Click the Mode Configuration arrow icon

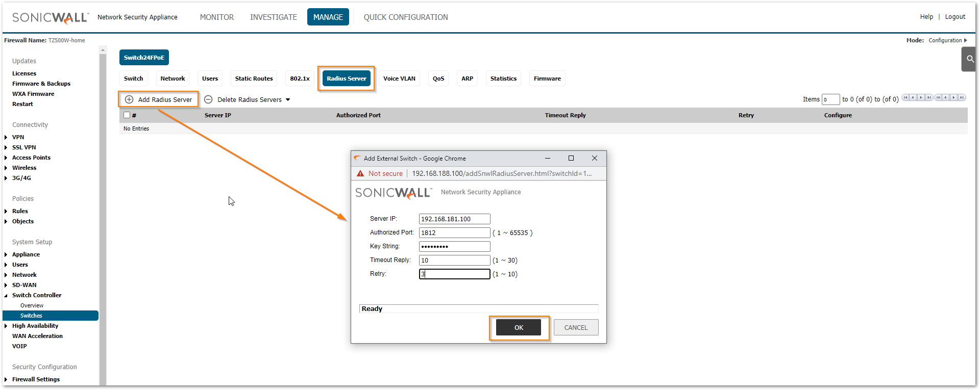point(965,40)
